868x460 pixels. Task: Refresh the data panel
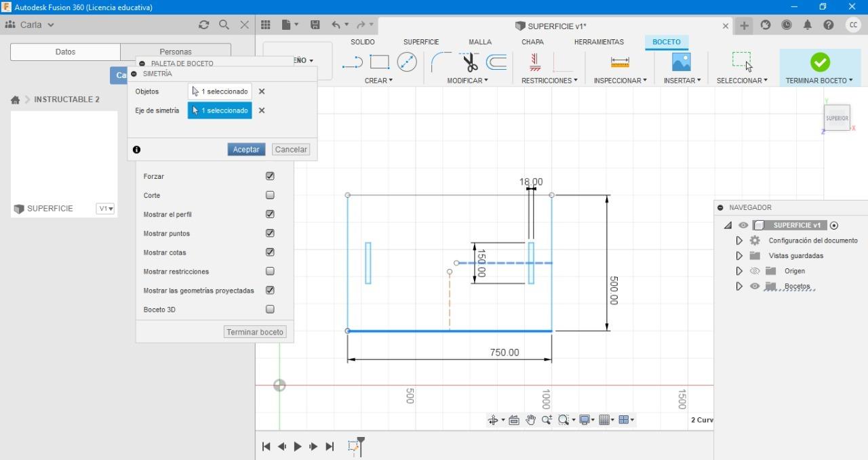pos(203,24)
